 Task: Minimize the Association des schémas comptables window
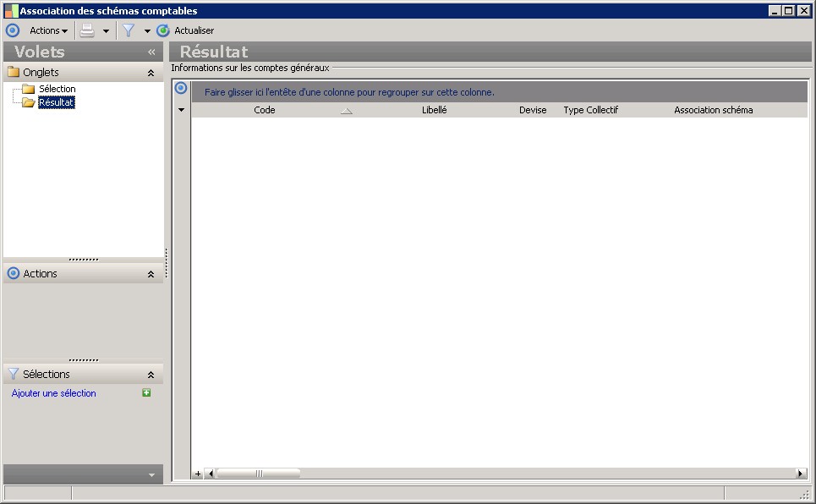775,10
